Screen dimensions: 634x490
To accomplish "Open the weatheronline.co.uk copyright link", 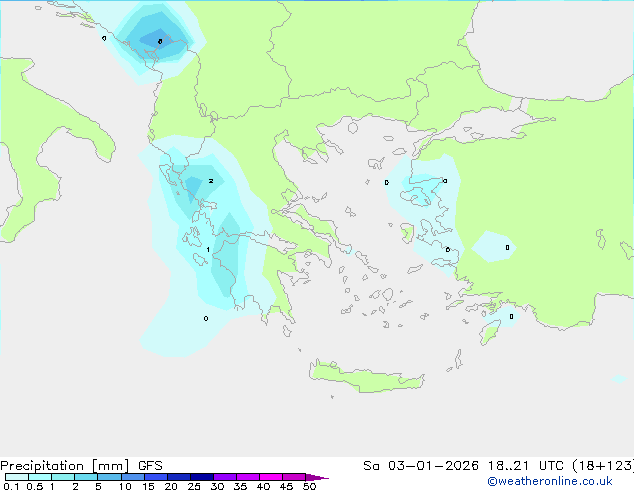I will 550,481.
